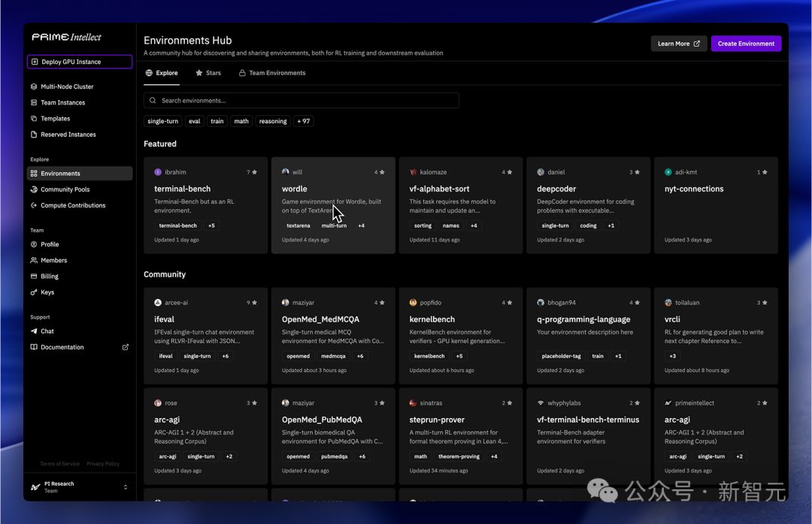Screen dimensions: 812x524
Task: Click the Search environments input field
Action: click(301, 101)
